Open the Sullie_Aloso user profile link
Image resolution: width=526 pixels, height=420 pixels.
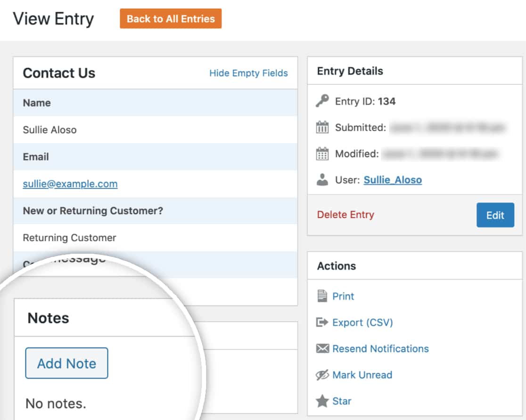tap(393, 180)
